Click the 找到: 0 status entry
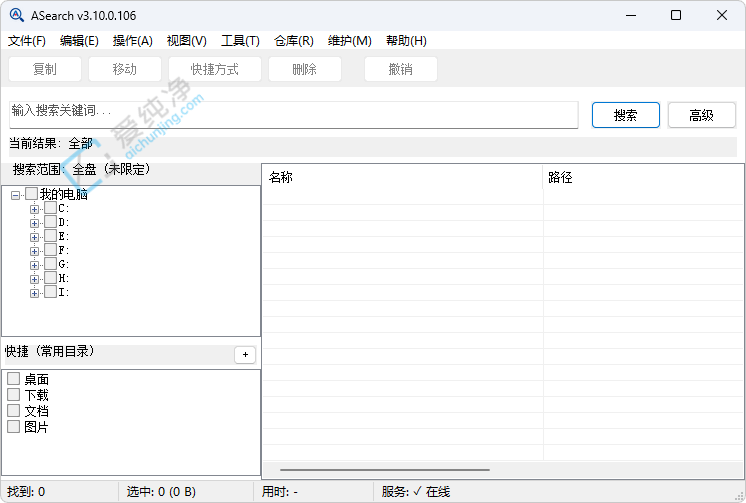The width and height of the screenshot is (746, 503). pos(26,492)
